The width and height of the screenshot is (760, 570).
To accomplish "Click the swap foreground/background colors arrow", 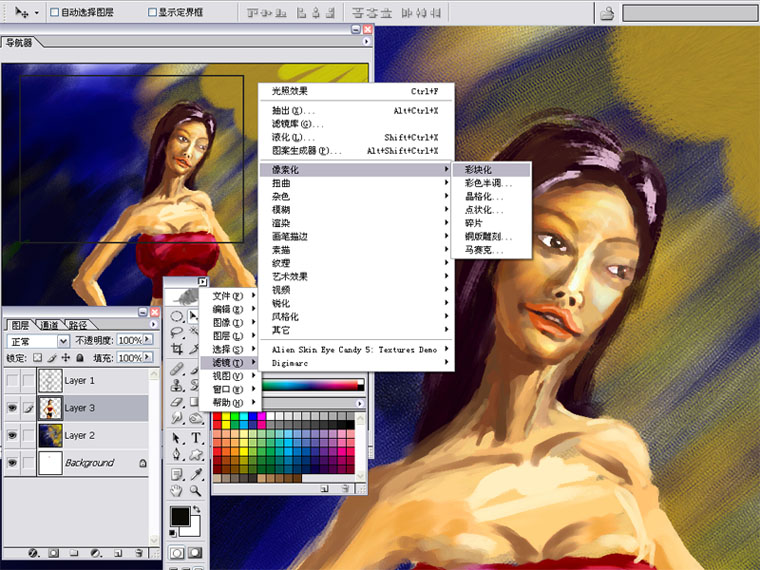I will coord(196,509).
